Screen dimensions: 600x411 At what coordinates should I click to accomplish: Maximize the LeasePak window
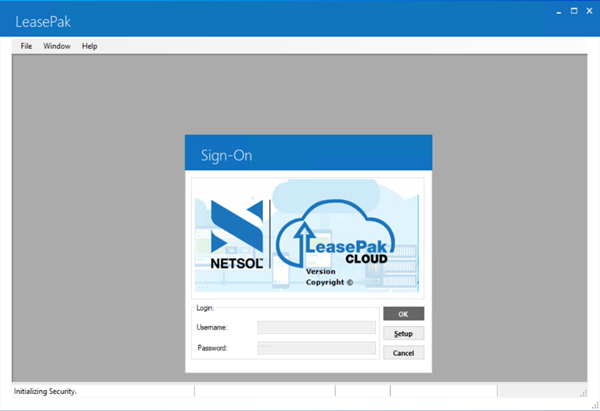pos(574,11)
